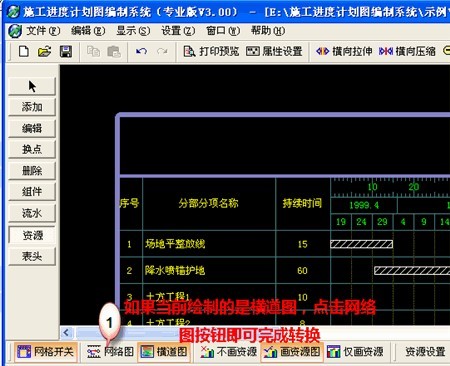The width and height of the screenshot is (450, 366).
Task: Select the 不画资源 option
Action: pos(229,352)
